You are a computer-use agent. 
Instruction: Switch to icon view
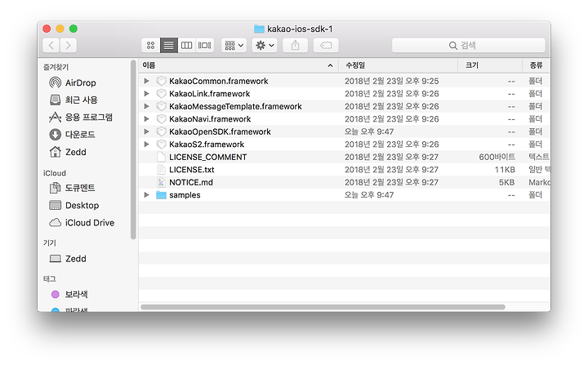click(151, 46)
